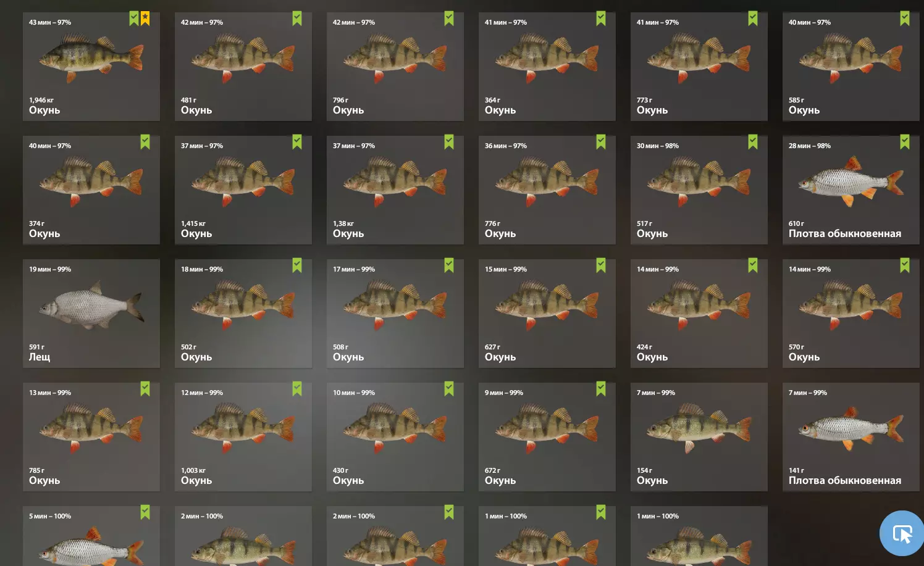Choose the 627 г Окунь fish card
The height and width of the screenshot is (566, 924).
[547, 314]
